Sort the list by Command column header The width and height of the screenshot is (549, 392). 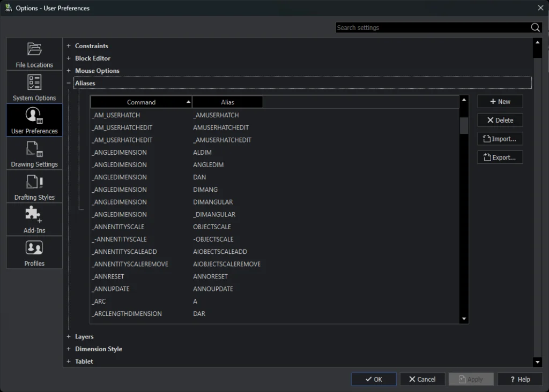(x=141, y=102)
